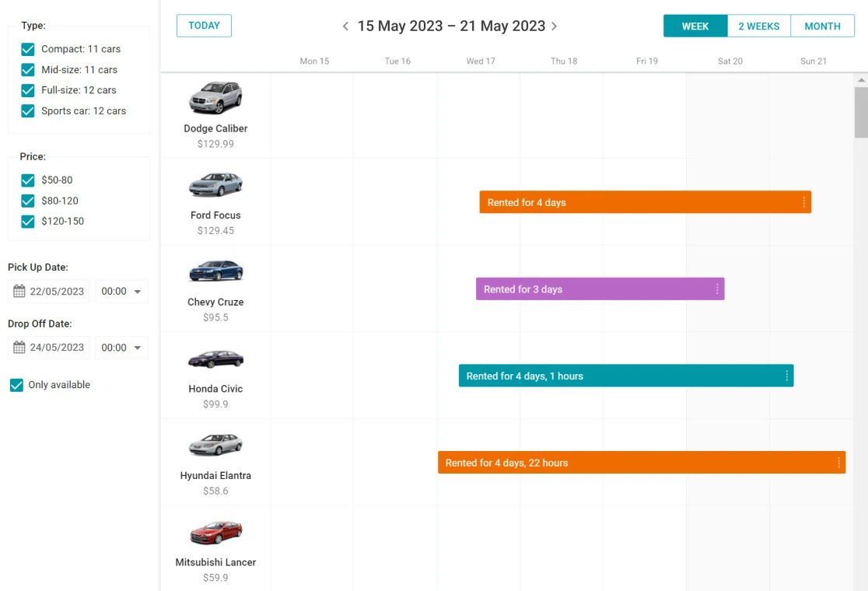Switch to the 2 WEEKS view
The height and width of the screenshot is (591, 868).
pyautogui.click(x=758, y=26)
